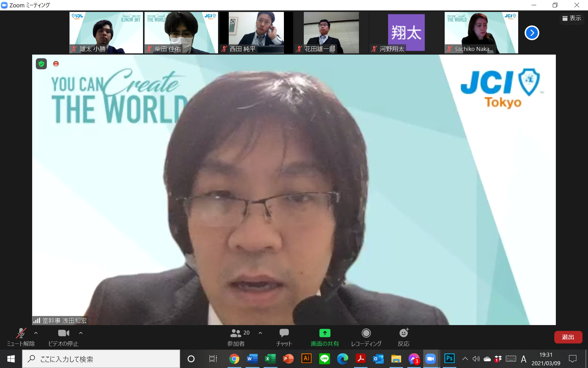Viewport: 588px width, 368px height.
Task: Expand video options arrow beside camera
Action: (x=81, y=333)
